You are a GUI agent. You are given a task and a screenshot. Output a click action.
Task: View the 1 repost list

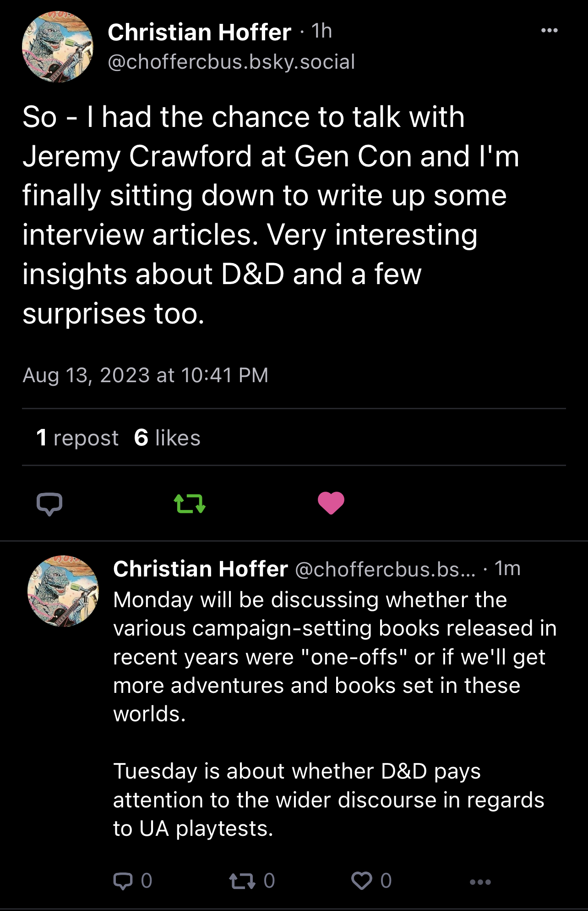point(77,438)
